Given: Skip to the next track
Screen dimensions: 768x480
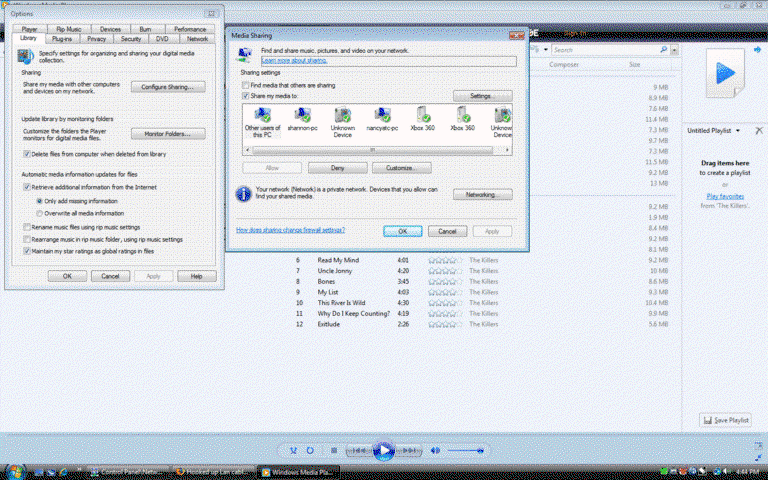Looking at the screenshot, I should 408,451.
